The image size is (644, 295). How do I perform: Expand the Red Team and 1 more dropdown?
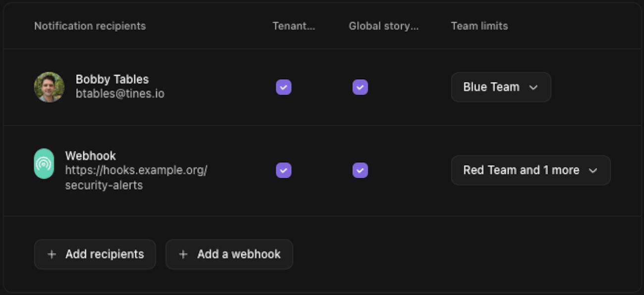[x=530, y=170]
